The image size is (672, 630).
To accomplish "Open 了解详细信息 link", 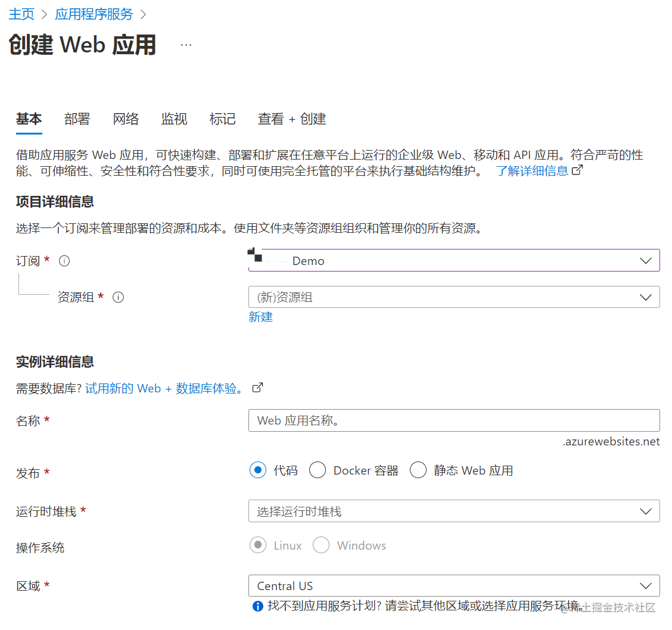I will click(x=532, y=170).
